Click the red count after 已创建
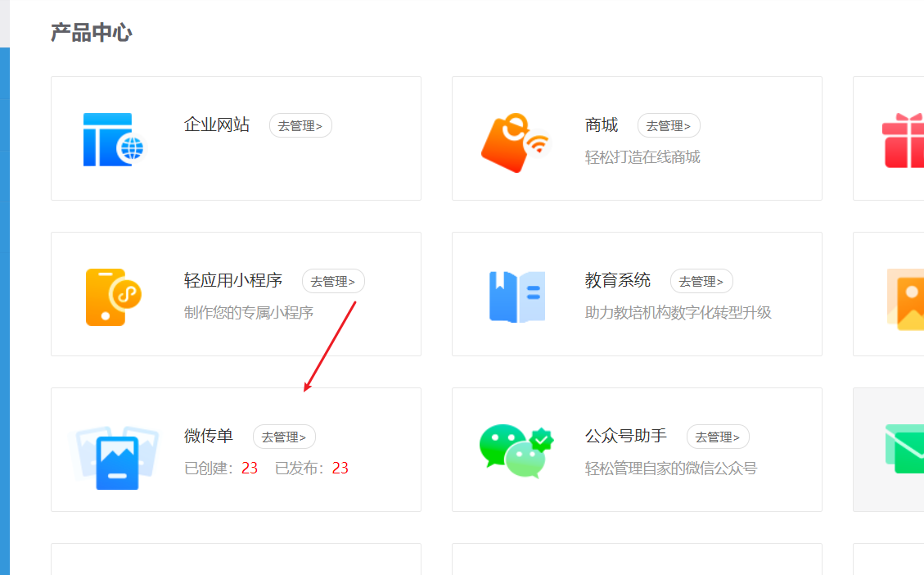924x575 pixels. tap(250, 469)
